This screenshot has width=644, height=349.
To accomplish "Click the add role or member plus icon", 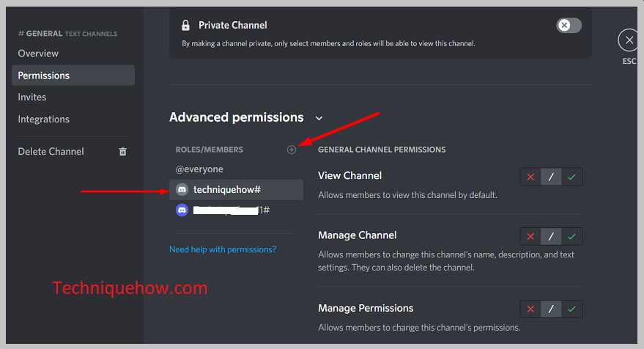I will click(x=291, y=150).
